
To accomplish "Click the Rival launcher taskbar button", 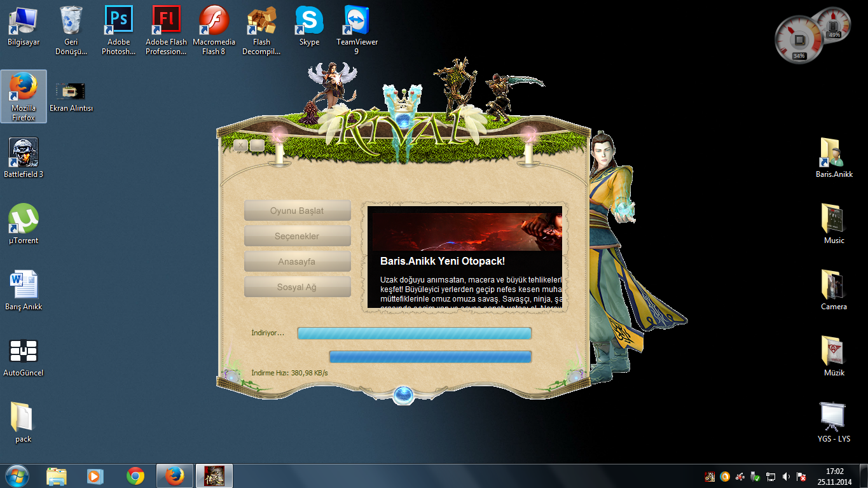I will pos(214,476).
